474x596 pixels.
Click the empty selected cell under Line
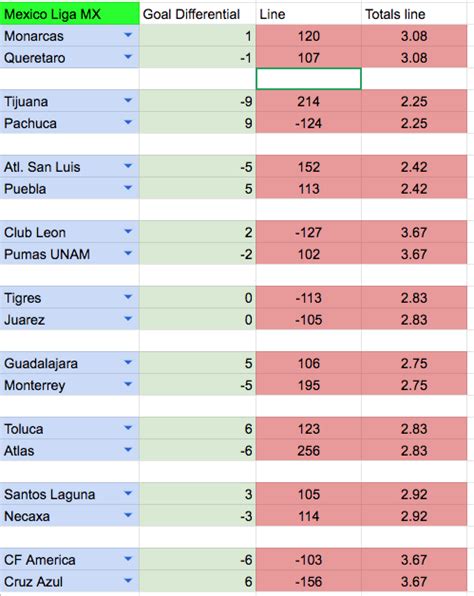[309, 79]
